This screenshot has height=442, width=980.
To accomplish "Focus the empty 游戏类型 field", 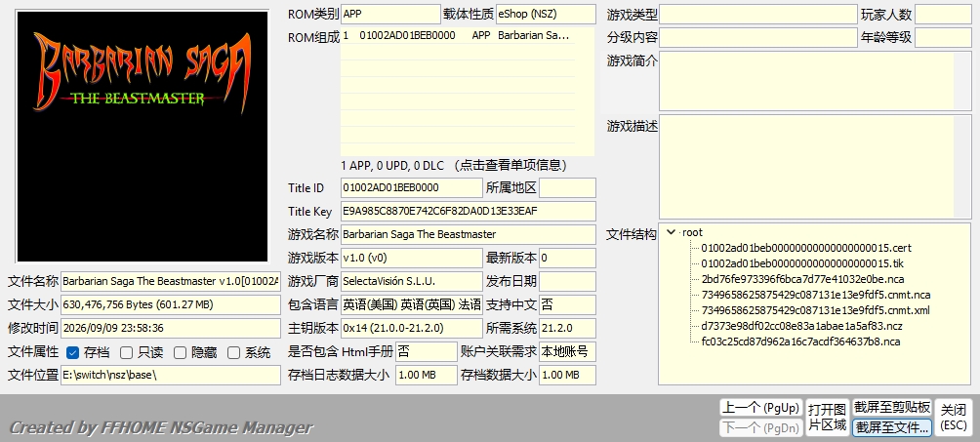I will 758,15.
